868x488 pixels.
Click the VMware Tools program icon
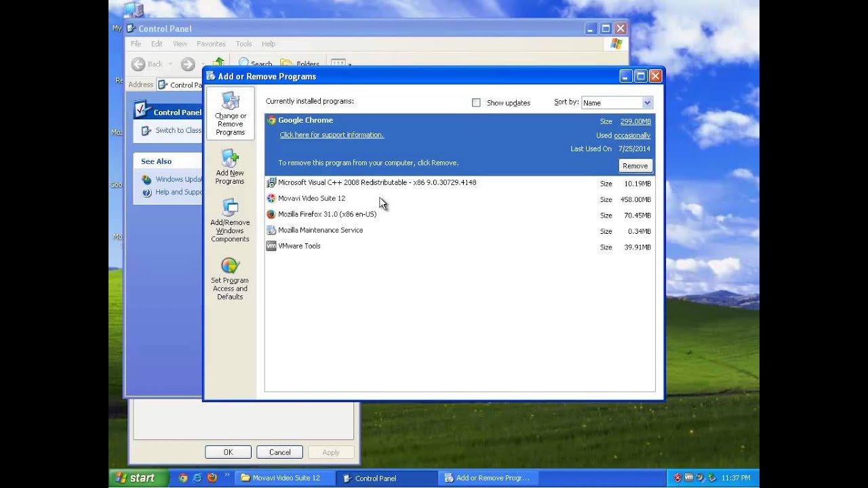tap(271, 246)
